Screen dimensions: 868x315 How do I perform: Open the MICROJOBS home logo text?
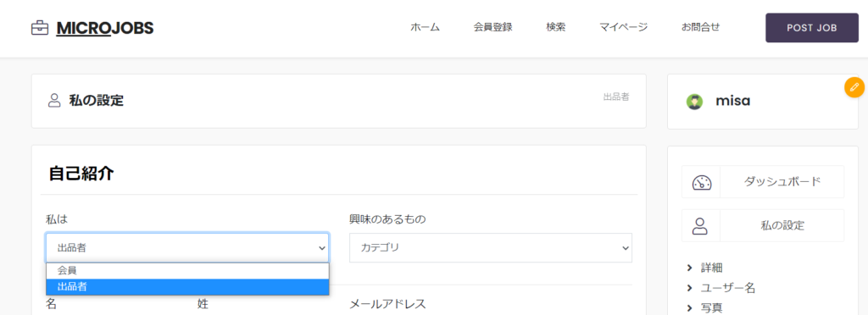click(x=104, y=28)
